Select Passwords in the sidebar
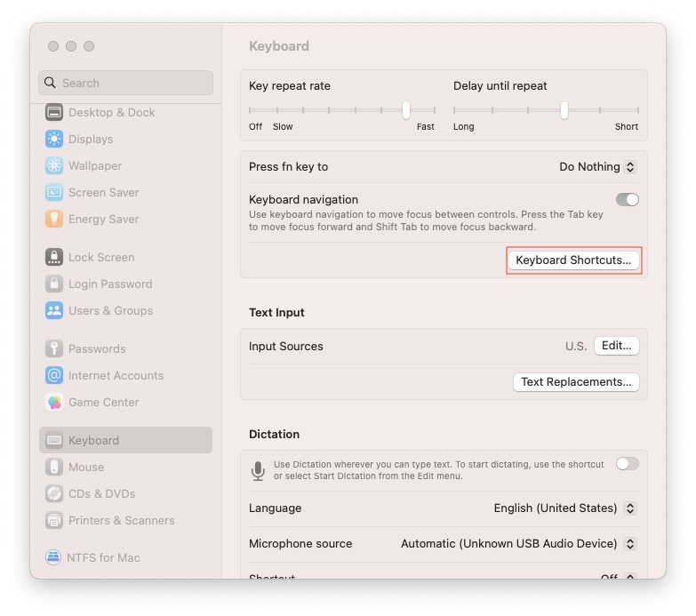 [97, 348]
